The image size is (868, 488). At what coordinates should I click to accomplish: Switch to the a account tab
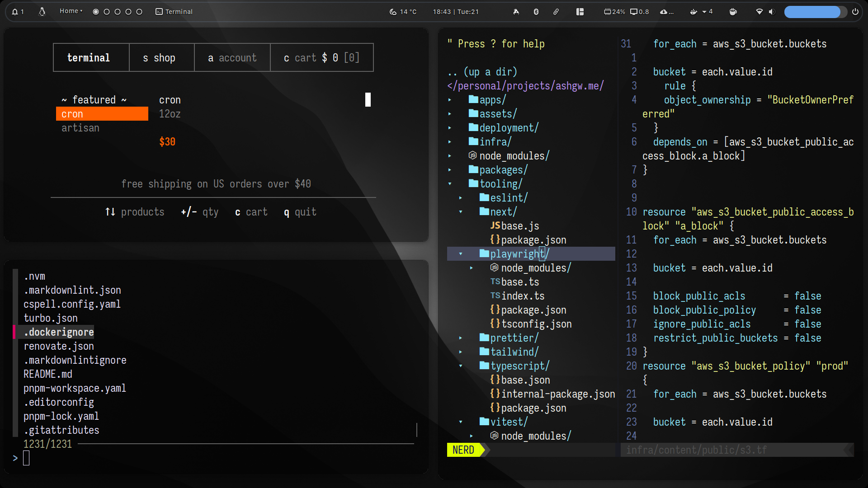tap(232, 57)
